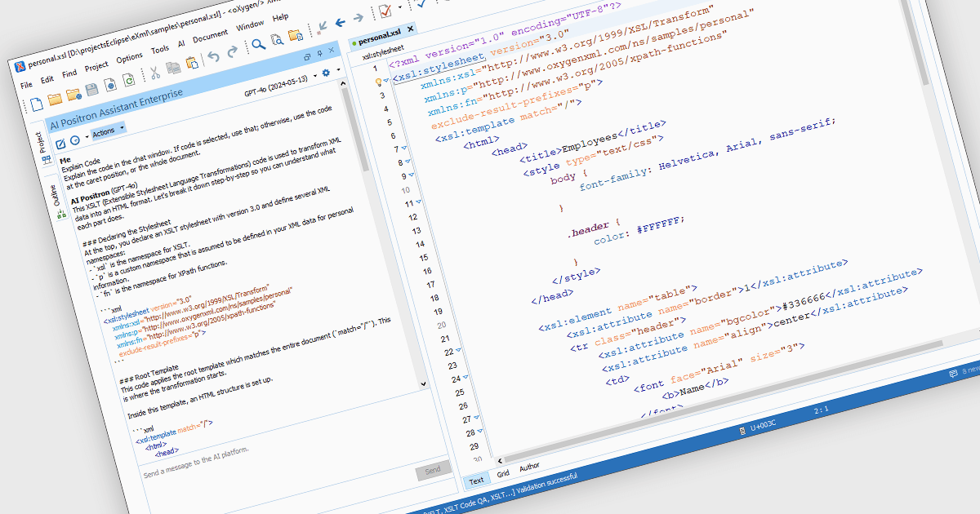The height and width of the screenshot is (514, 980).
Task: Open the Actions dropdown menu
Action: coord(107,131)
